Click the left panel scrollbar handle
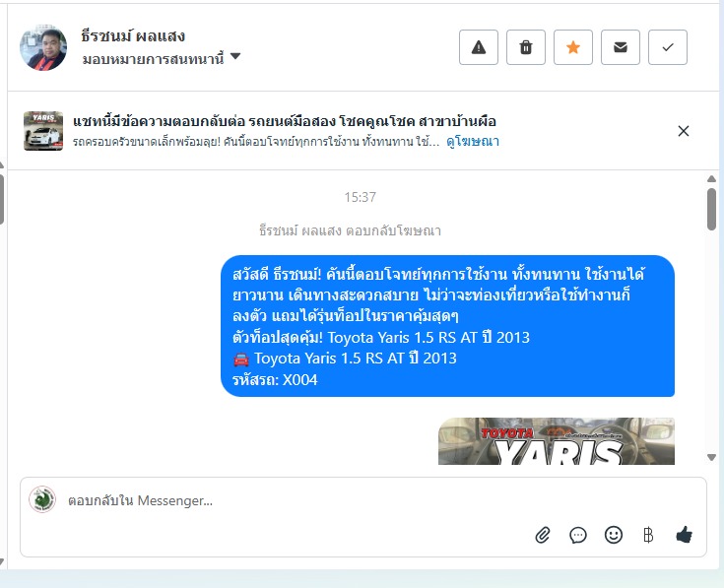Screen dimensions: 724x588 [1, 199]
